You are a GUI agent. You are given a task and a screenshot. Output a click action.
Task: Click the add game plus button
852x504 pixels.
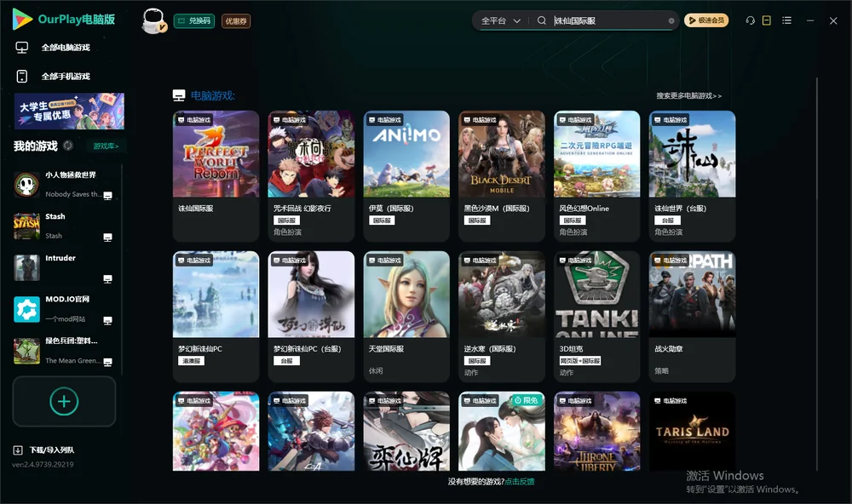click(x=64, y=401)
